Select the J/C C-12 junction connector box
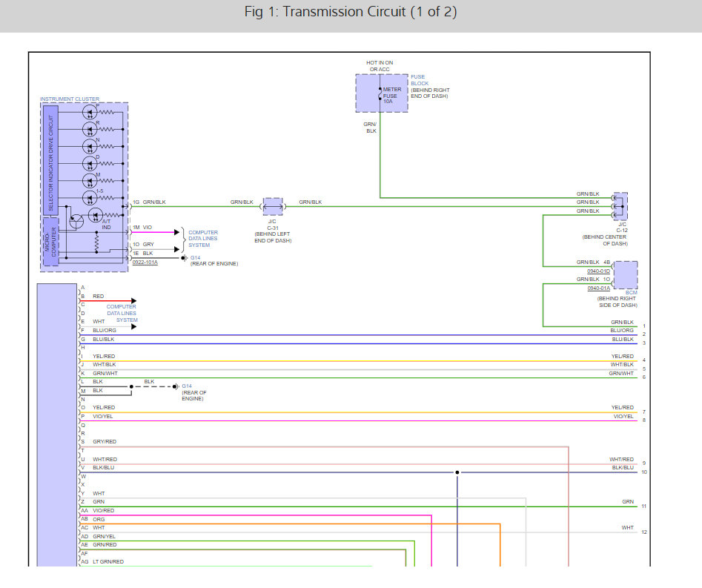The height and width of the screenshot is (588, 702). click(x=620, y=205)
